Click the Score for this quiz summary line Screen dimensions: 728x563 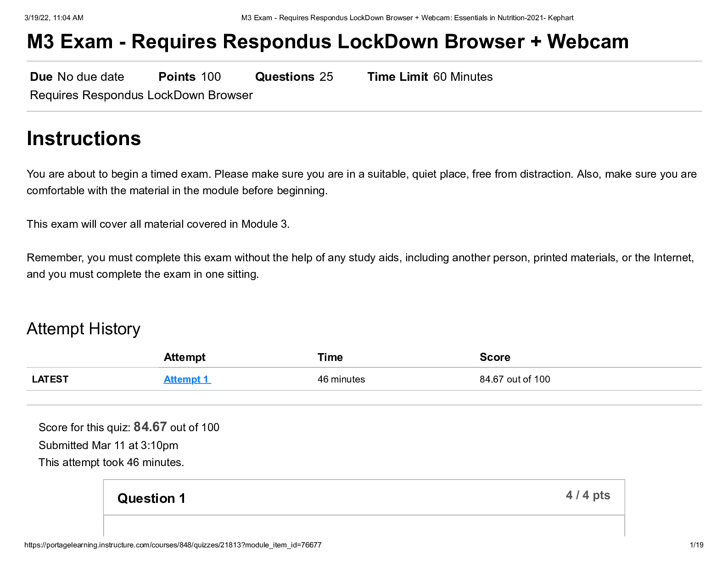click(x=129, y=427)
